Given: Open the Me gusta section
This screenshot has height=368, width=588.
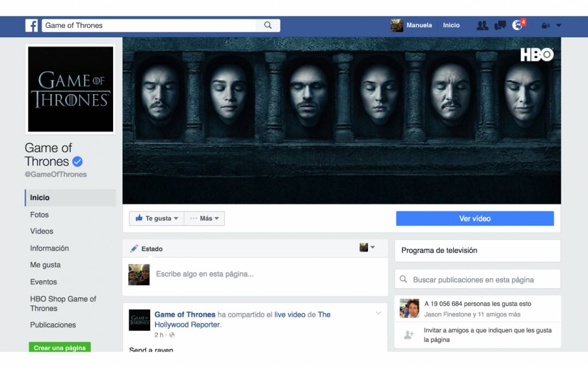Looking at the screenshot, I should (45, 265).
